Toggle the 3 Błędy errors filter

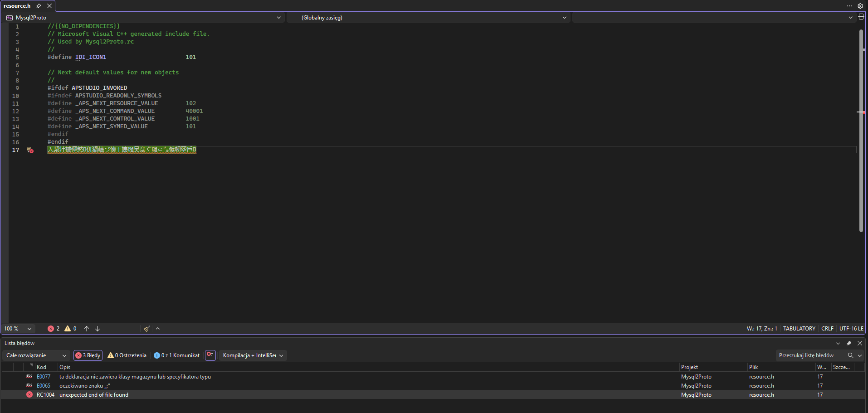tap(88, 355)
